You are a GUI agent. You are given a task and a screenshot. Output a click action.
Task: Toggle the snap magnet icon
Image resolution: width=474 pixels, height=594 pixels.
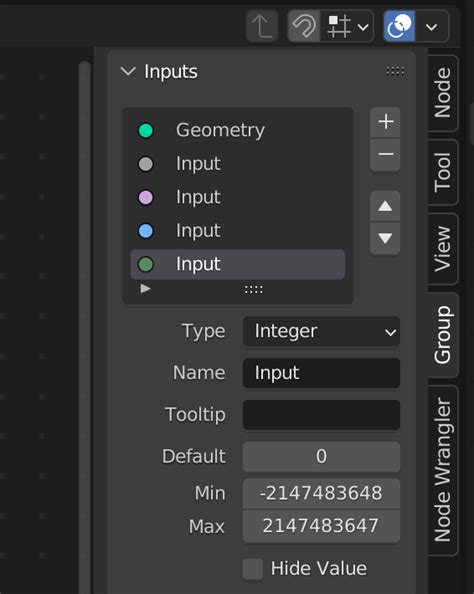(304, 26)
